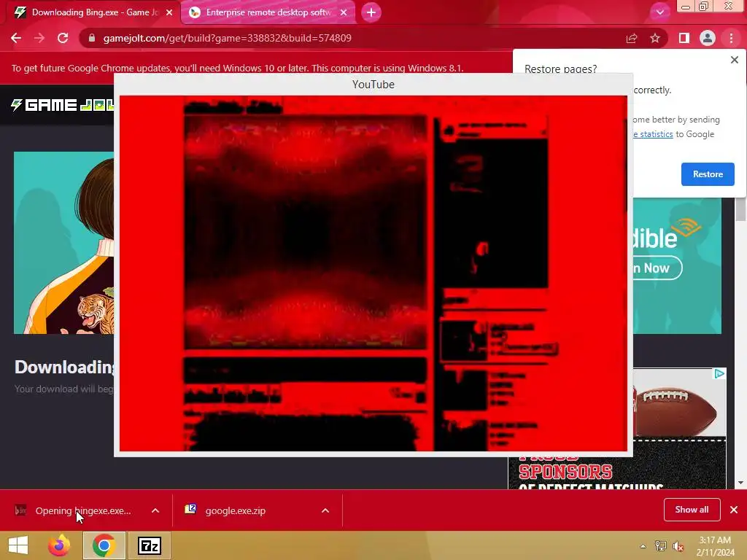Click google.exe.zip download item

click(236, 510)
